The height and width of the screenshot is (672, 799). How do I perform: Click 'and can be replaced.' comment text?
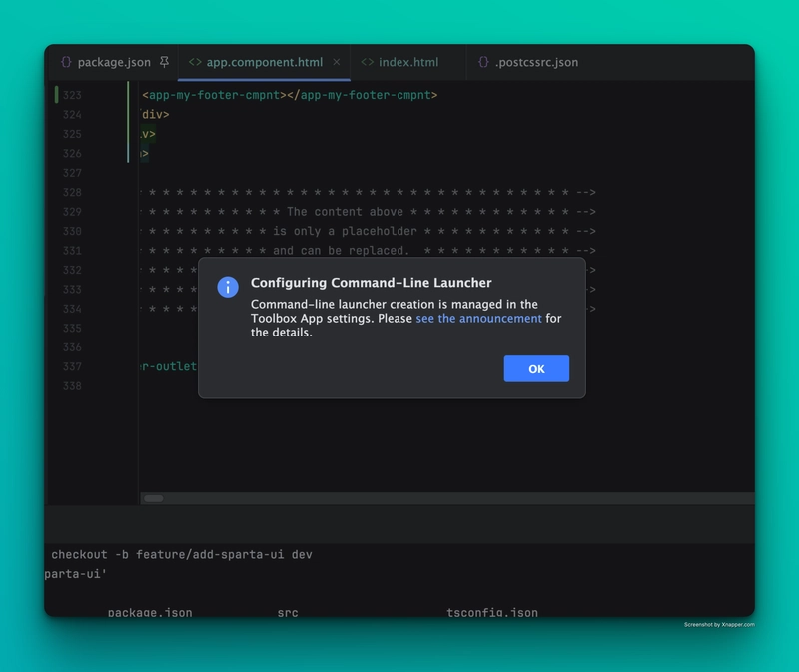[x=342, y=251]
